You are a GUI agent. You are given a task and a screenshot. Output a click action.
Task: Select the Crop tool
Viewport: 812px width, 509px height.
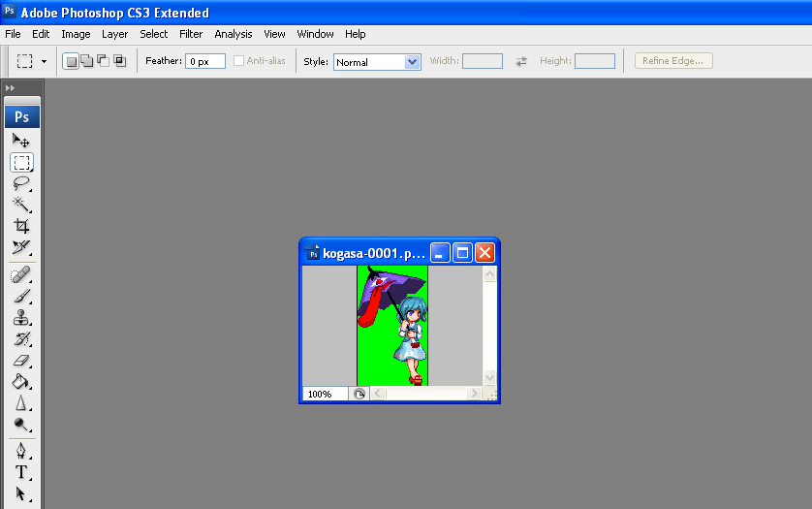pyautogui.click(x=21, y=226)
